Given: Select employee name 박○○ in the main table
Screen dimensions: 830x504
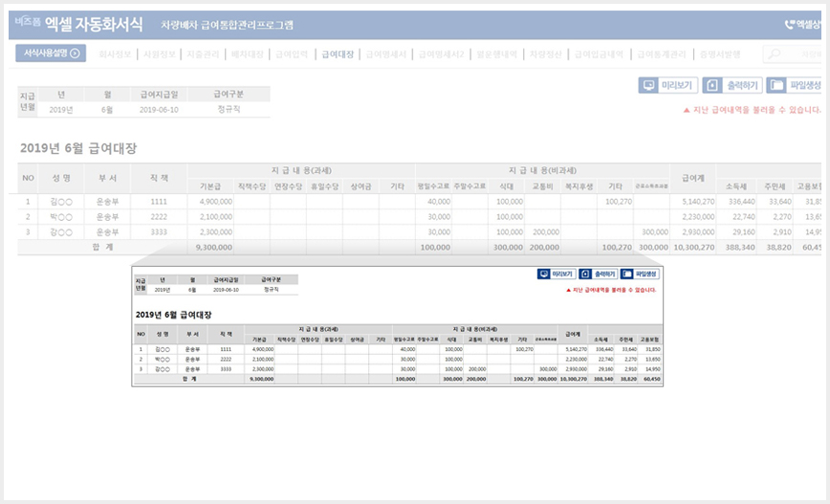Looking at the screenshot, I should pos(61,217).
